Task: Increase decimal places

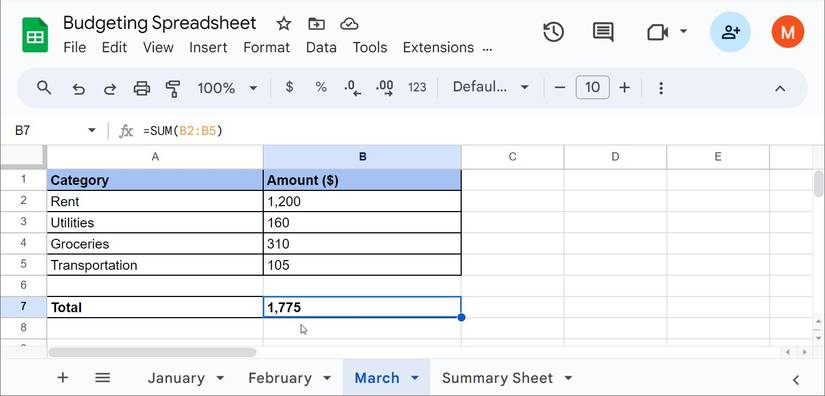Action: (385, 88)
